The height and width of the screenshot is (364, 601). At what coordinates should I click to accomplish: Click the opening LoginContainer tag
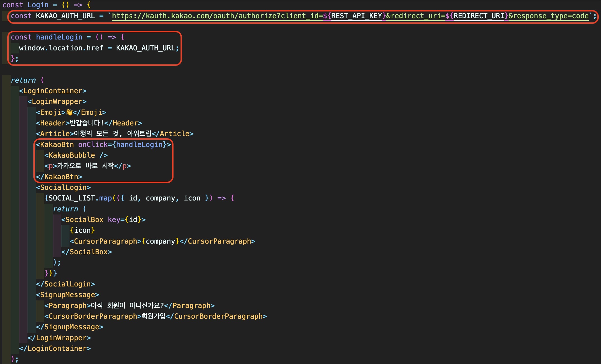53,91
